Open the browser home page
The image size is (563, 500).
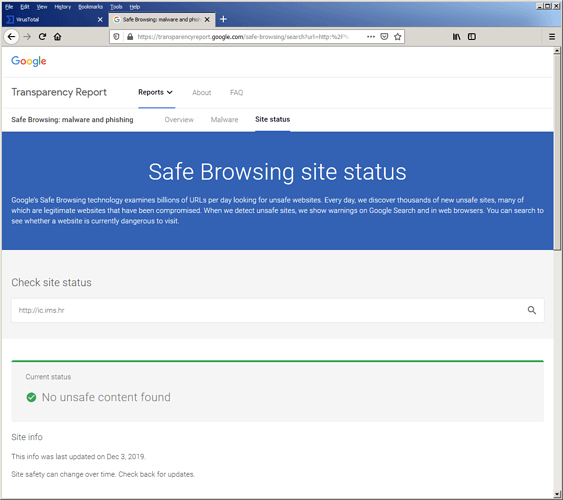[57, 37]
